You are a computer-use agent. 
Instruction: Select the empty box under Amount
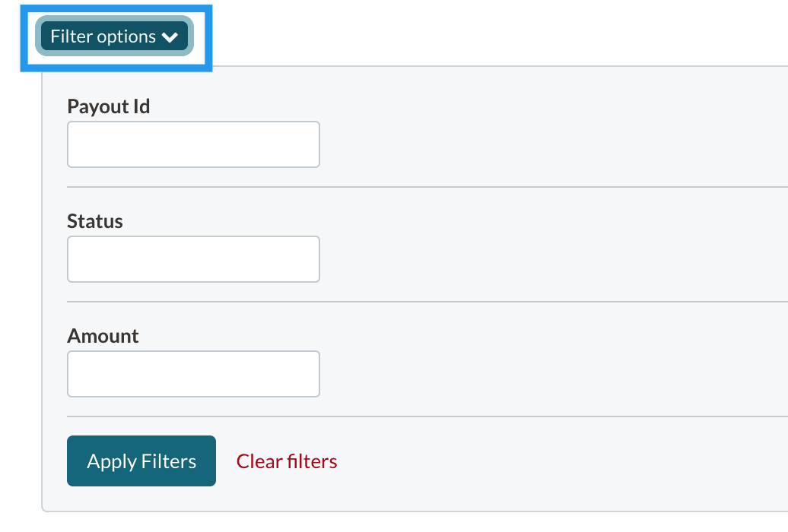pyautogui.click(x=193, y=374)
